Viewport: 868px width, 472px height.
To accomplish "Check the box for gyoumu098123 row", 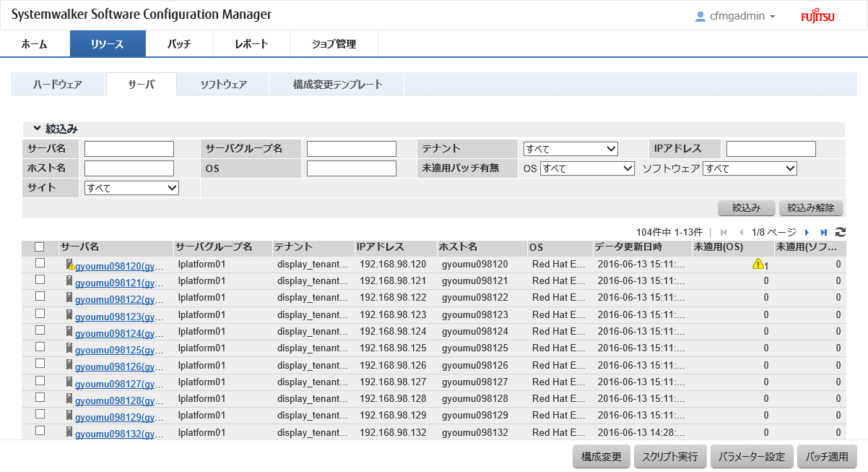I will coord(40,313).
